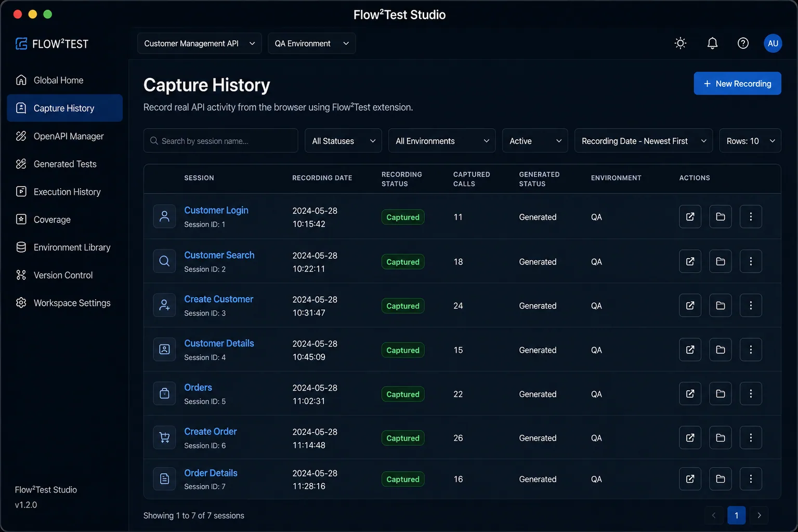The width and height of the screenshot is (798, 532).
Task: Open the Order Details session link
Action: pyautogui.click(x=211, y=473)
